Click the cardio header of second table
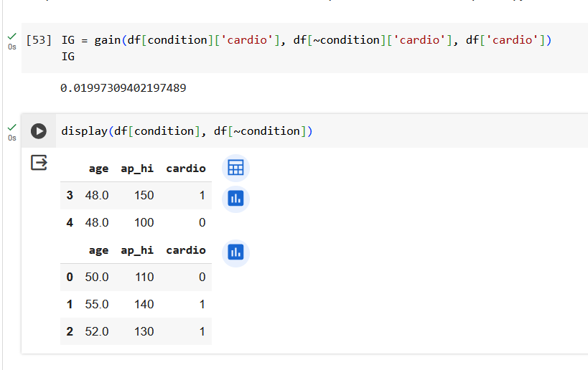 [x=186, y=250]
